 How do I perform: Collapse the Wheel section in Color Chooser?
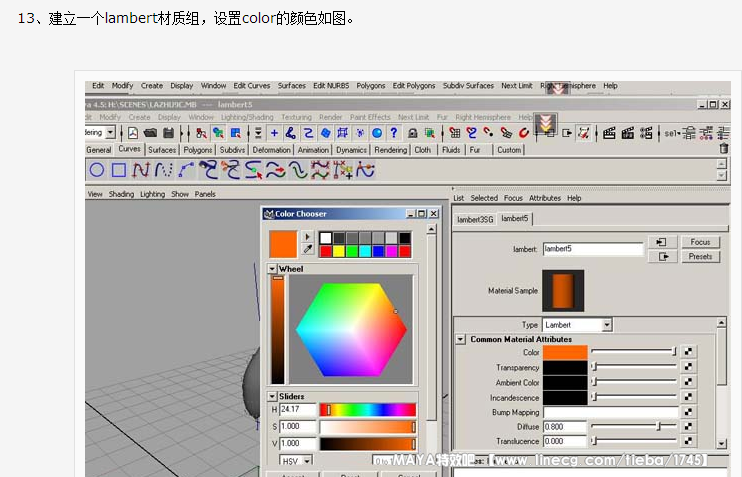[x=272, y=269]
